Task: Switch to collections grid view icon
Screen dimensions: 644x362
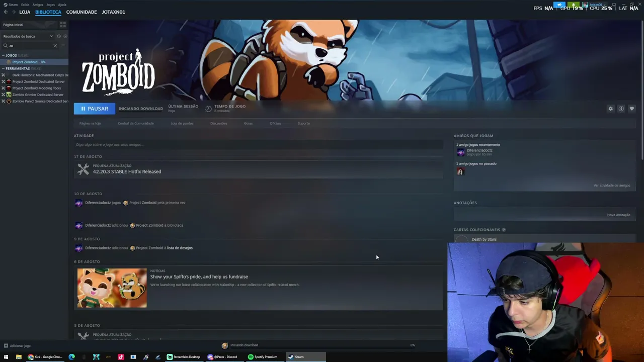Action: point(63,24)
